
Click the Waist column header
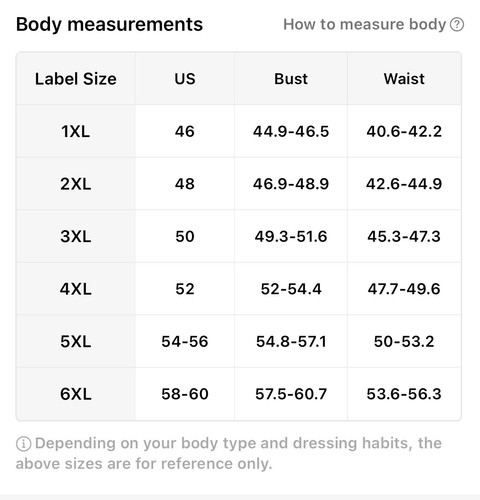[x=404, y=79]
